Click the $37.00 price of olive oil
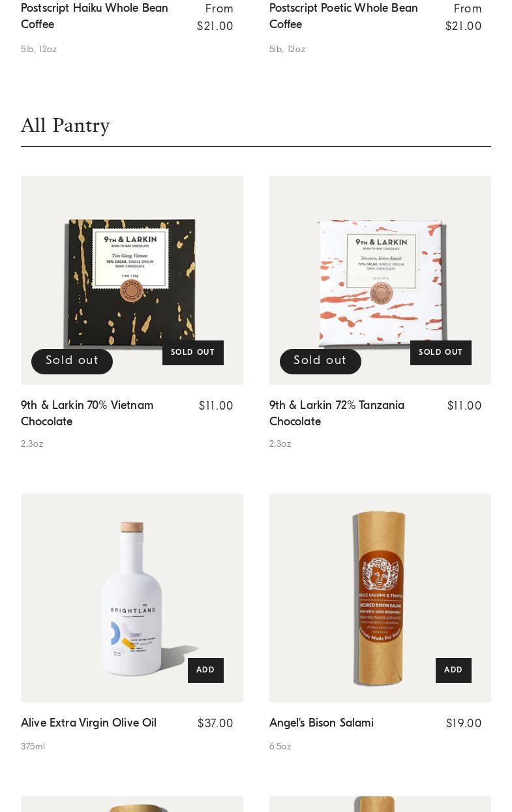This screenshot has height=812, width=512. click(x=215, y=724)
